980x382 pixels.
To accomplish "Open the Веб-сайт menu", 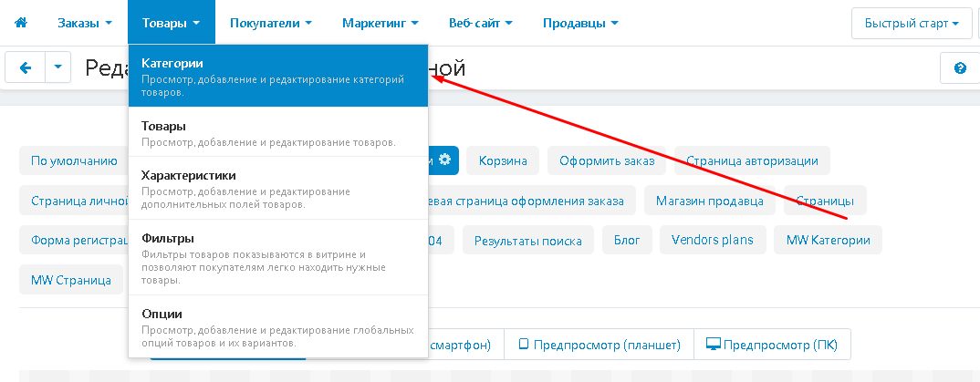I will click(481, 23).
